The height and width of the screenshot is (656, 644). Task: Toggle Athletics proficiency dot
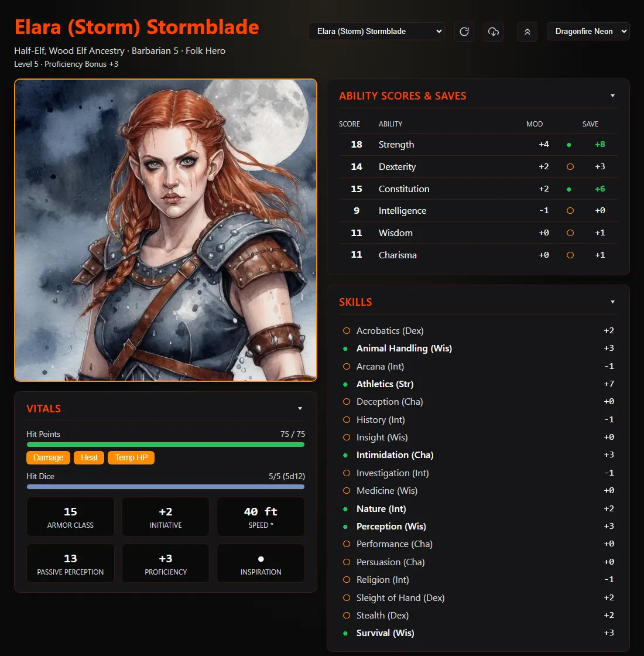[x=345, y=384]
